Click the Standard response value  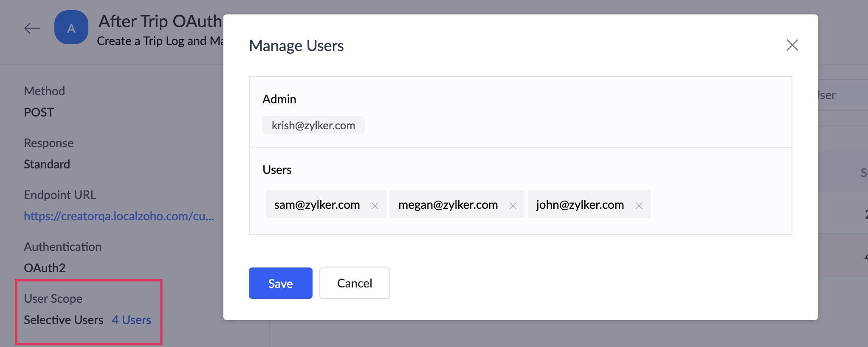pyautogui.click(x=47, y=164)
